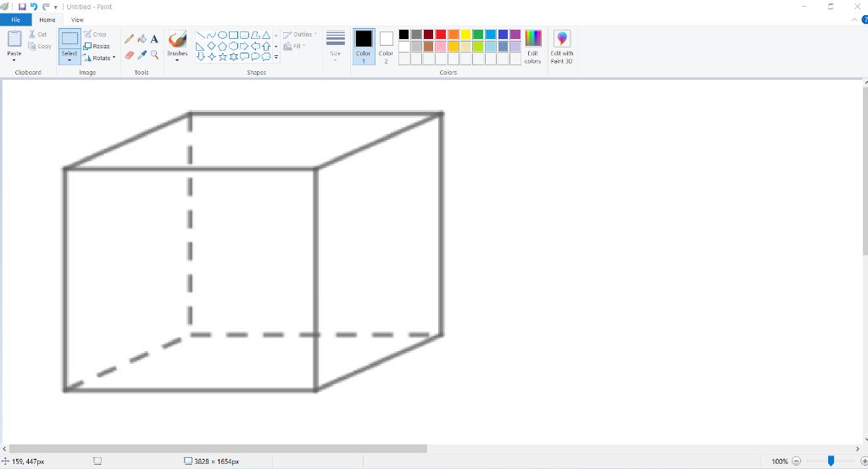Open the line Size dropdown
This screenshot has width=868, height=469.
pos(336,47)
